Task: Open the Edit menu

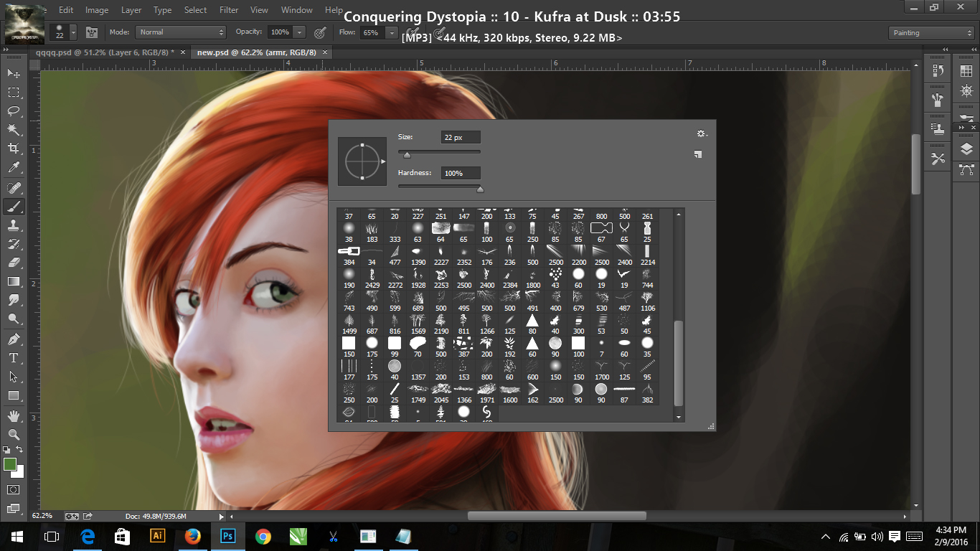Action: pyautogui.click(x=66, y=10)
